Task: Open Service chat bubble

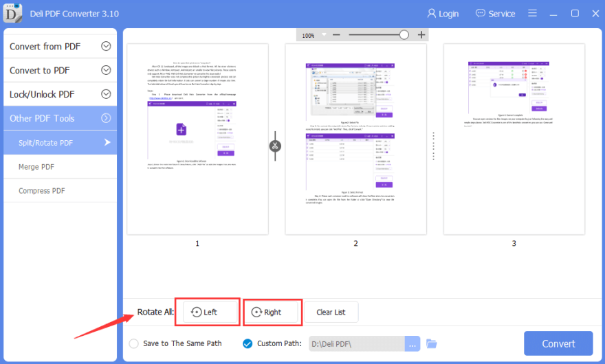Action: pyautogui.click(x=496, y=14)
